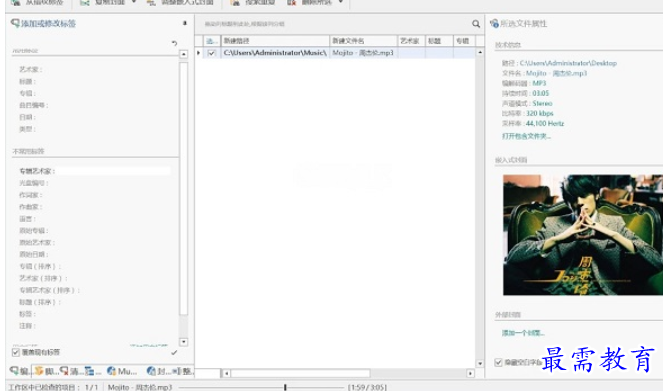Click the 1 / 1 checked items count

click(x=91, y=387)
